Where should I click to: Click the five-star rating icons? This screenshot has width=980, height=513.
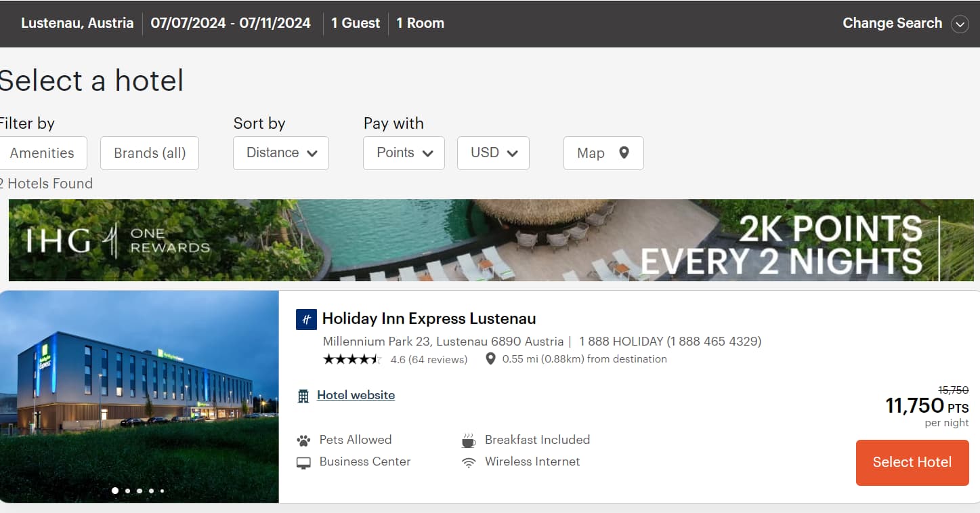pos(352,359)
